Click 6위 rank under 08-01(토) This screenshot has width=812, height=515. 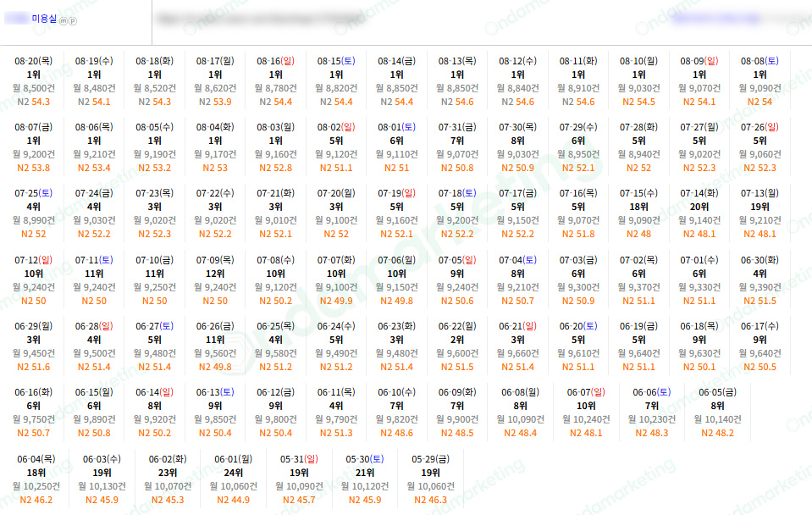[397, 141]
